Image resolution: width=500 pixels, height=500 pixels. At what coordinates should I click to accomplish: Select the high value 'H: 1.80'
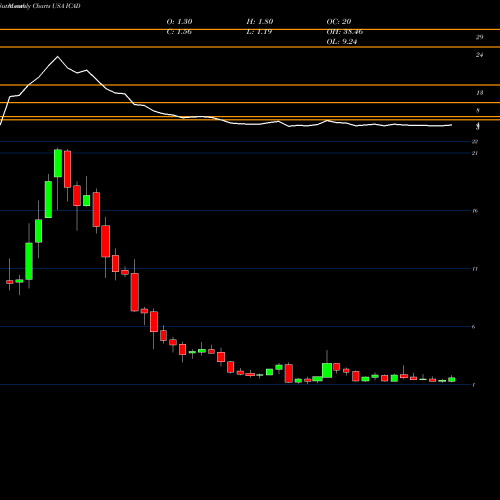point(260,22)
